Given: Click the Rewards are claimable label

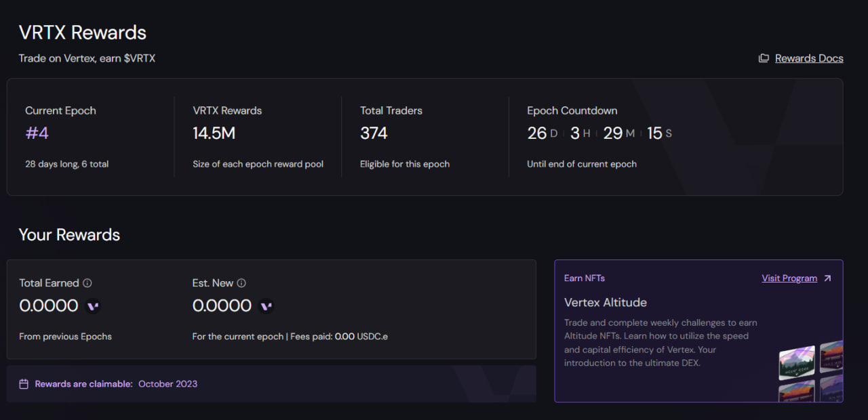Looking at the screenshot, I should coord(84,384).
